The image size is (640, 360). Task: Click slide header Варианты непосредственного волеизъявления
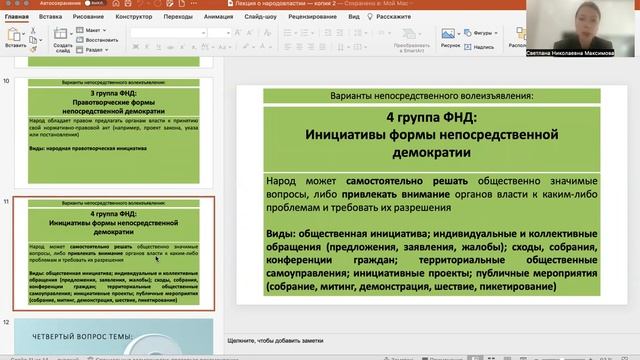(x=431, y=96)
